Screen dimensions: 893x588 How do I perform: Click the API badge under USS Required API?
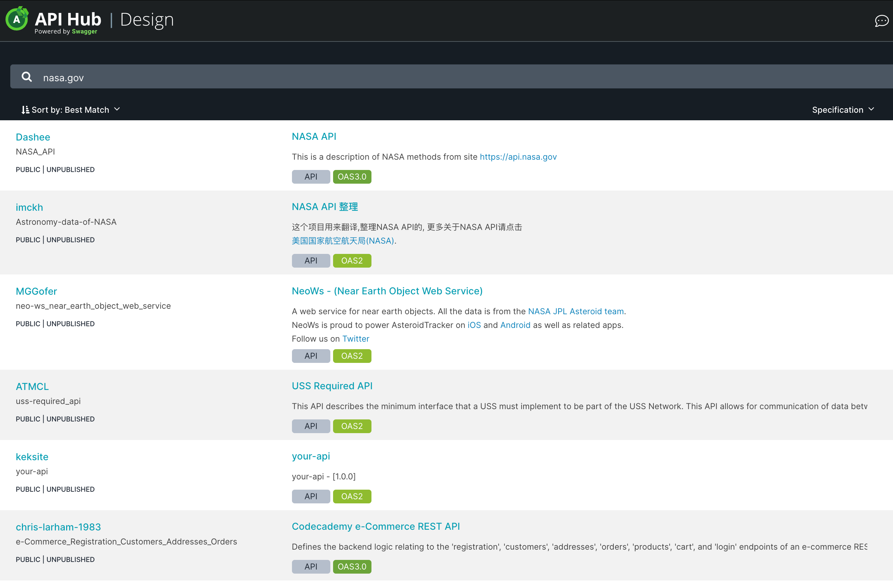coord(311,426)
